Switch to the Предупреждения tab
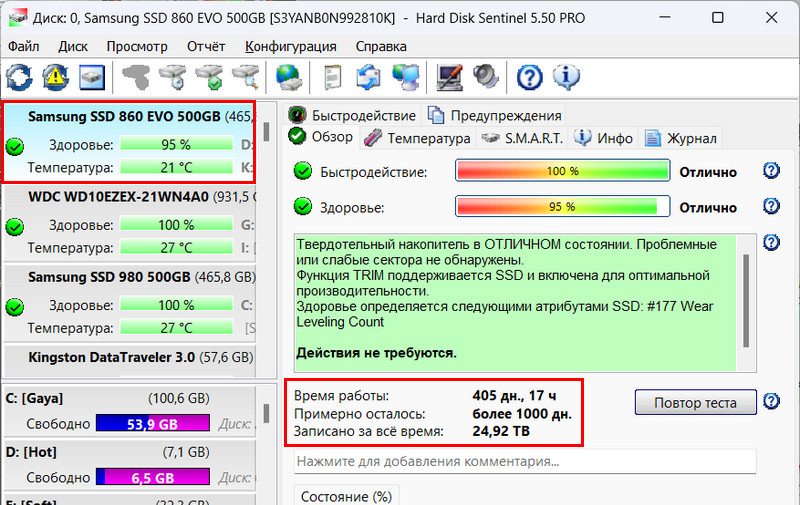Screen dimensions: 800x505 coord(494,115)
